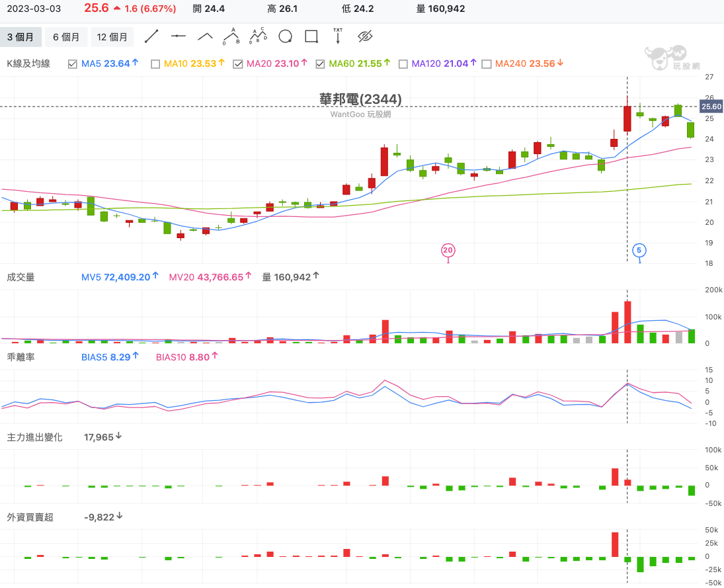Switch chart range to 3 個月
Screen dimensions: 724x588
pos(20,37)
